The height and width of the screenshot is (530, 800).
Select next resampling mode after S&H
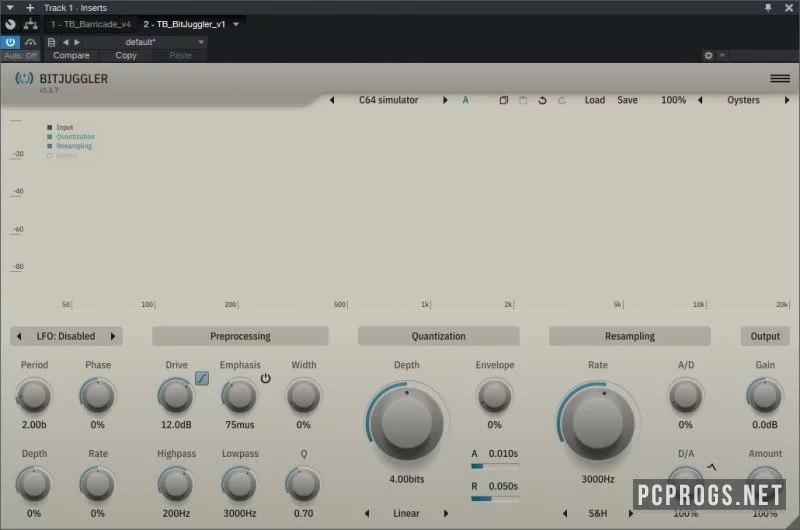tap(631, 513)
